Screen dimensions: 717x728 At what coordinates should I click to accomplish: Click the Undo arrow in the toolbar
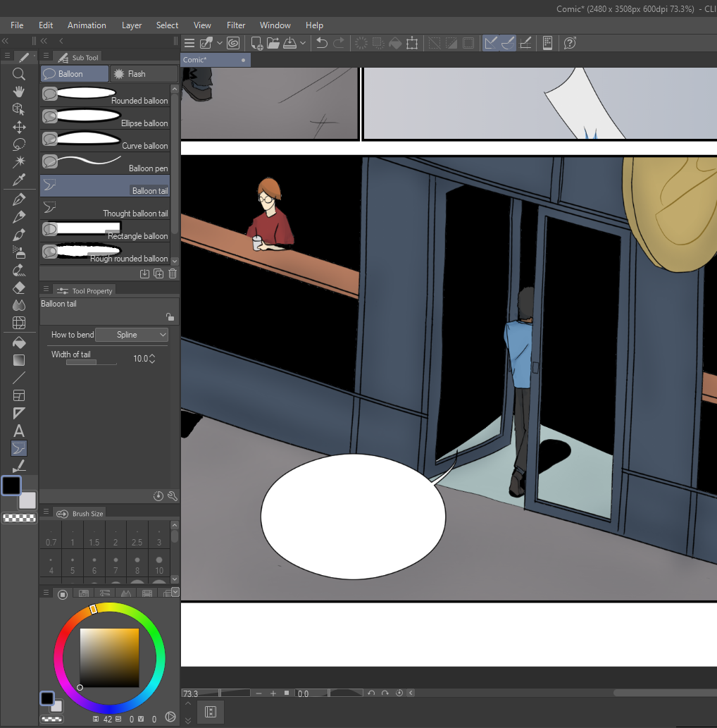322,43
